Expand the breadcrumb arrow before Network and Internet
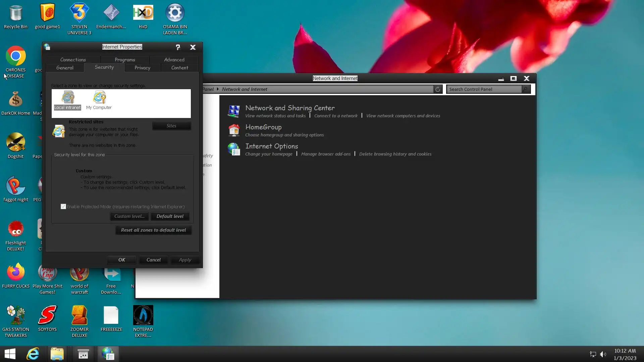Viewport: 644px width, 362px height. tap(218, 89)
